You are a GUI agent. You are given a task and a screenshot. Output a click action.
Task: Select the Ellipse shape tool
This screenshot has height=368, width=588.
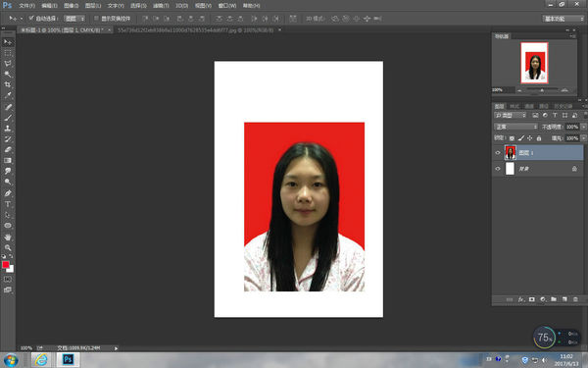pos(8,226)
